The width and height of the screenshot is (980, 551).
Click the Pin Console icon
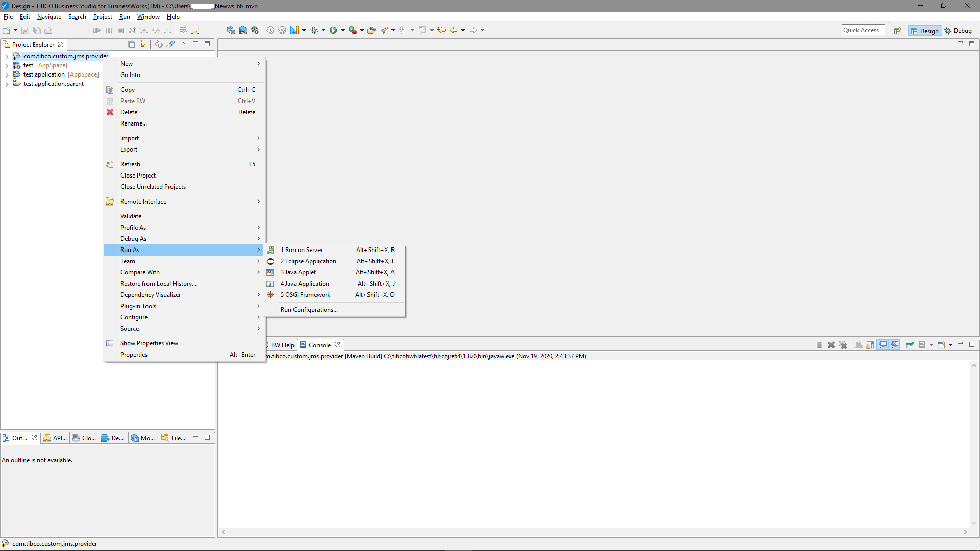pyautogui.click(x=910, y=345)
